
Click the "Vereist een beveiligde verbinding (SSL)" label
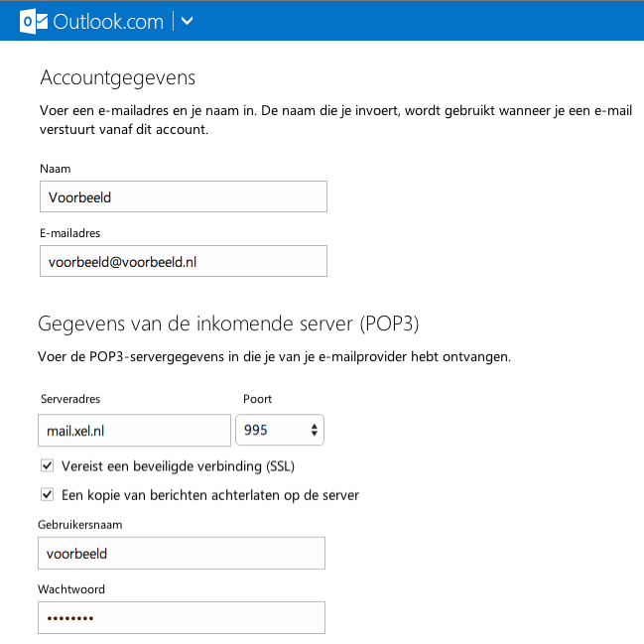(179, 466)
